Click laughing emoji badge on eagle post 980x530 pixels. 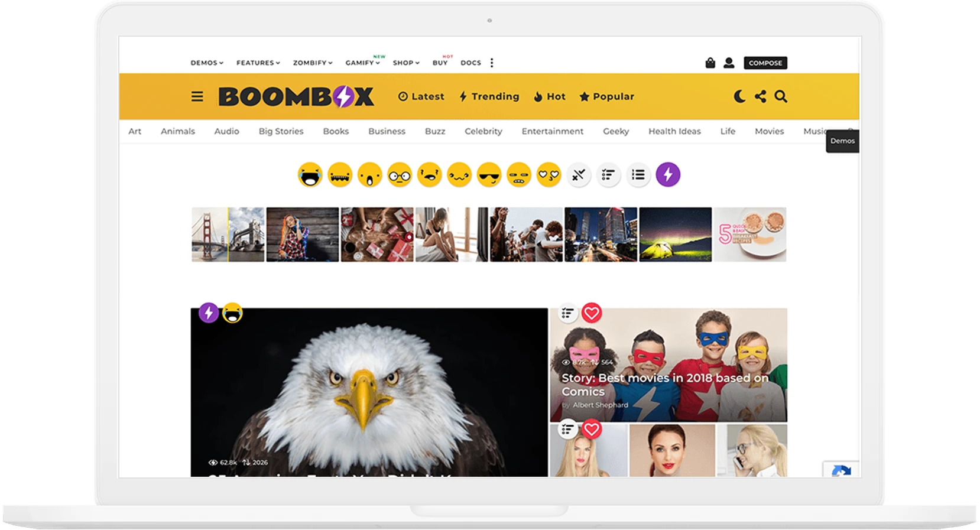click(232, 313)
